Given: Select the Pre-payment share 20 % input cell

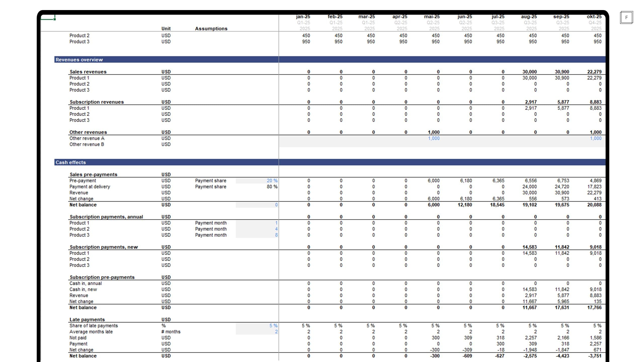Looking at the screenshot, I should [257, 180].
